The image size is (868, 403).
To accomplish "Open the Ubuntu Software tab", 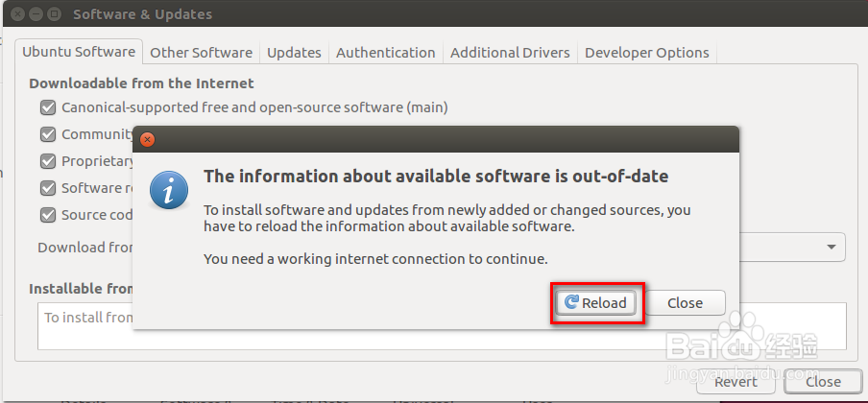I will pos(79,52).
